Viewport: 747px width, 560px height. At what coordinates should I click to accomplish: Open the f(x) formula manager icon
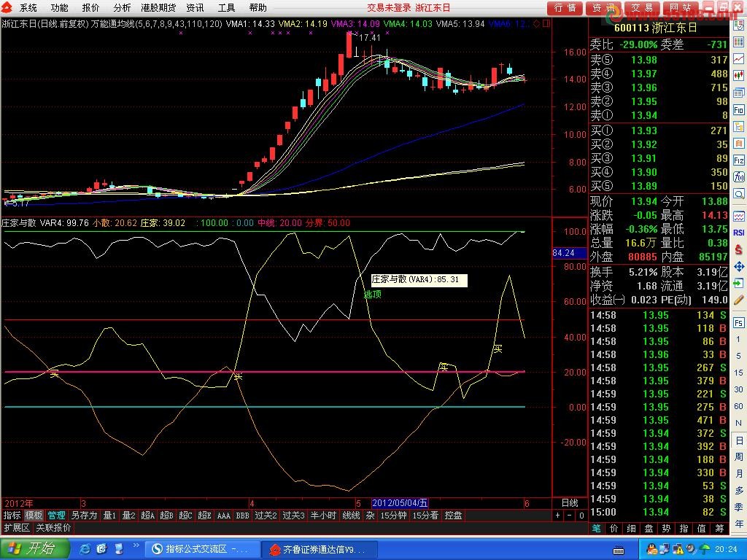coord(739,177)
